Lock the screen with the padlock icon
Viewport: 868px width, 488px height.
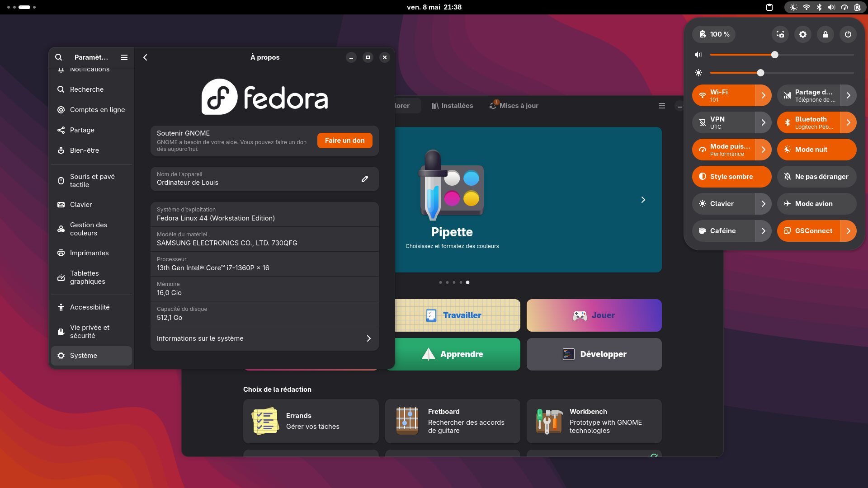pyautogui.click(x=826, y=34)
